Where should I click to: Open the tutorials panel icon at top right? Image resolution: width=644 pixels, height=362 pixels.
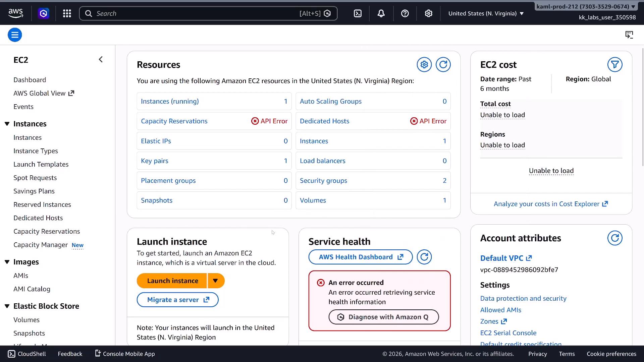[x=629, y=35]
